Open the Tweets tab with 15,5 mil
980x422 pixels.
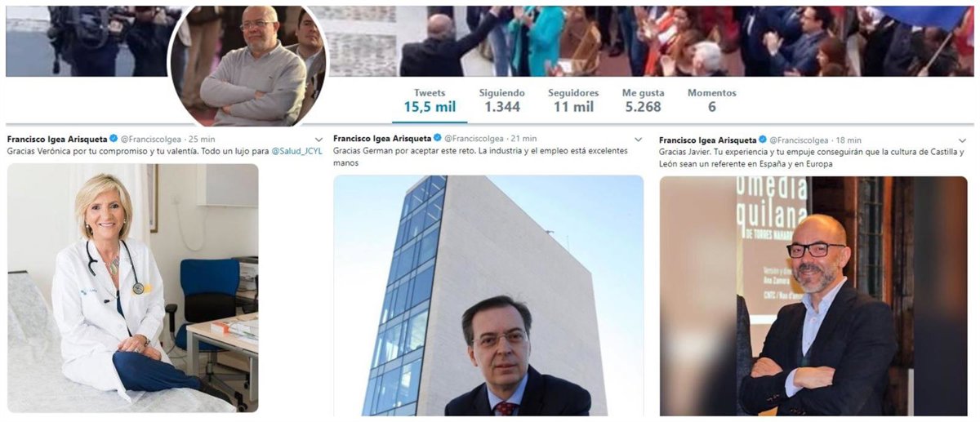point(430,100)
